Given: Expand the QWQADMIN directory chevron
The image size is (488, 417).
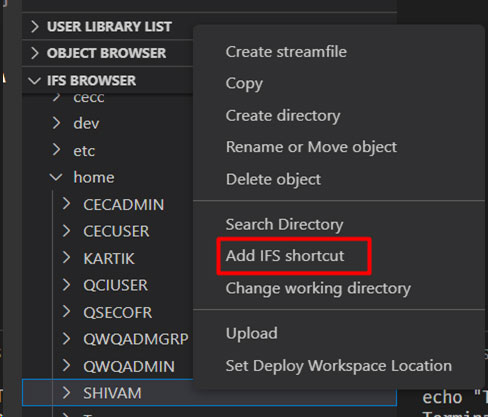Looking at the screenshot, I should 67,366.
